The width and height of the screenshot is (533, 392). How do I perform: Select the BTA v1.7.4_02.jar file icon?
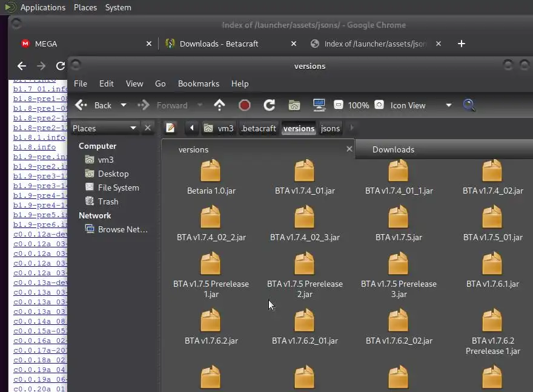click(492, 171)
